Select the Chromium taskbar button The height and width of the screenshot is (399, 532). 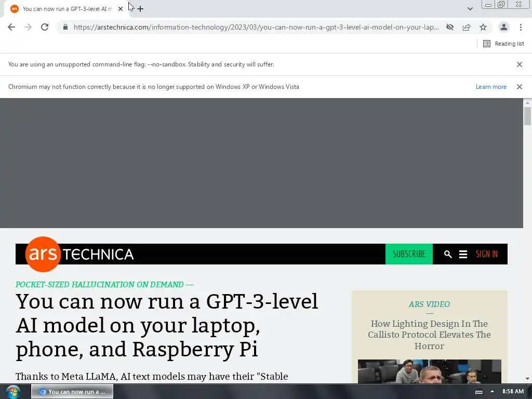(x=72, y=392)
